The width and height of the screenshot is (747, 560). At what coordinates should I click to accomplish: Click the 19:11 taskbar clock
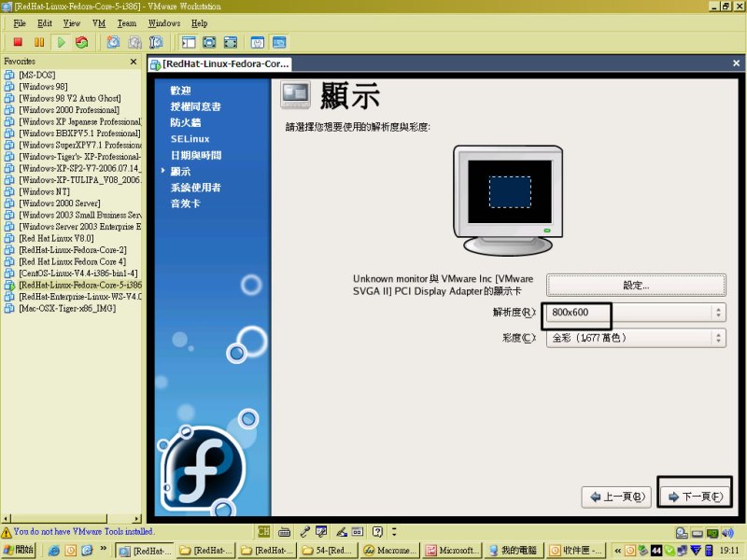pos(729,551)
